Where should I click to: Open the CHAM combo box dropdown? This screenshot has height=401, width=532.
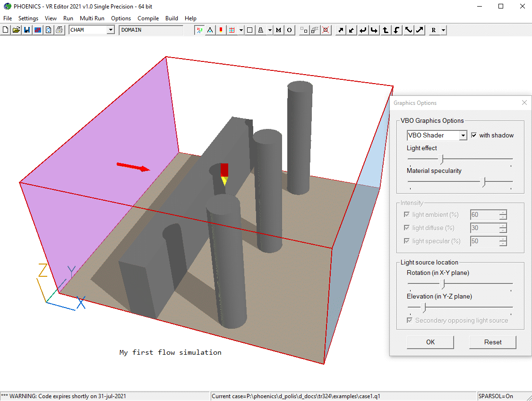click(111, 30)
